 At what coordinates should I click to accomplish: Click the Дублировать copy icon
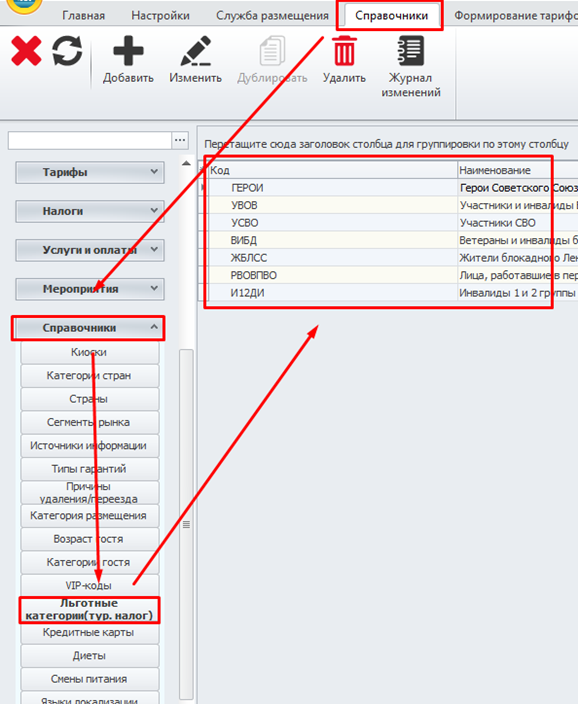272,51
